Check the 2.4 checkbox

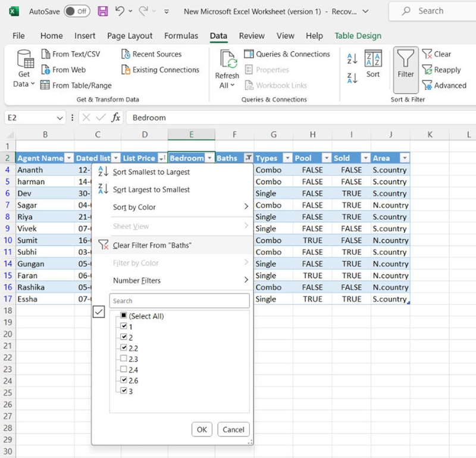124,369
